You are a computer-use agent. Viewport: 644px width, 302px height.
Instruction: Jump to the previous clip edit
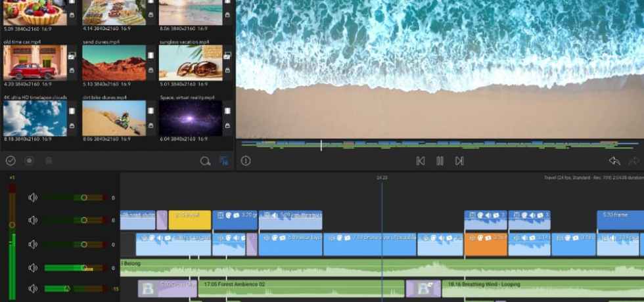click(421, 161)
